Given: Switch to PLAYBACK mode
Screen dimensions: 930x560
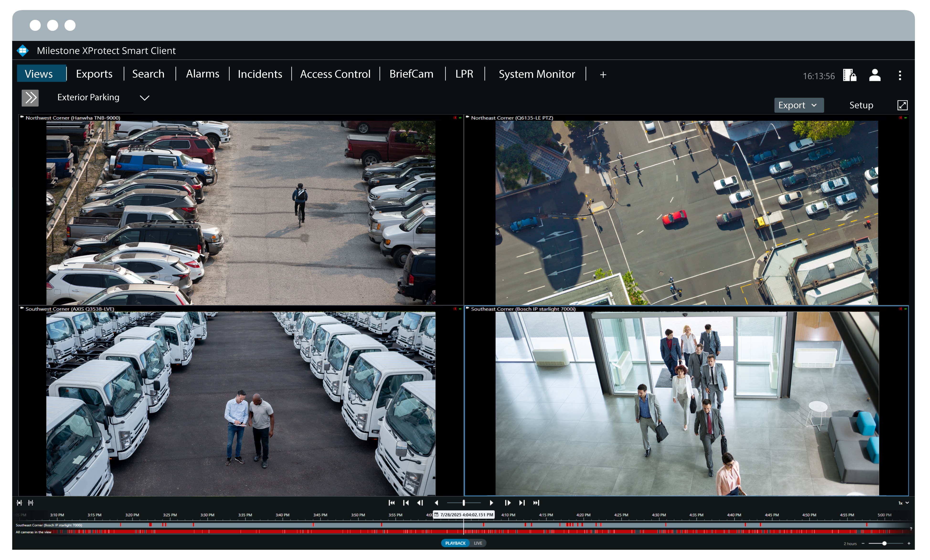Looking at the screenshot, I should click(455, 543).
